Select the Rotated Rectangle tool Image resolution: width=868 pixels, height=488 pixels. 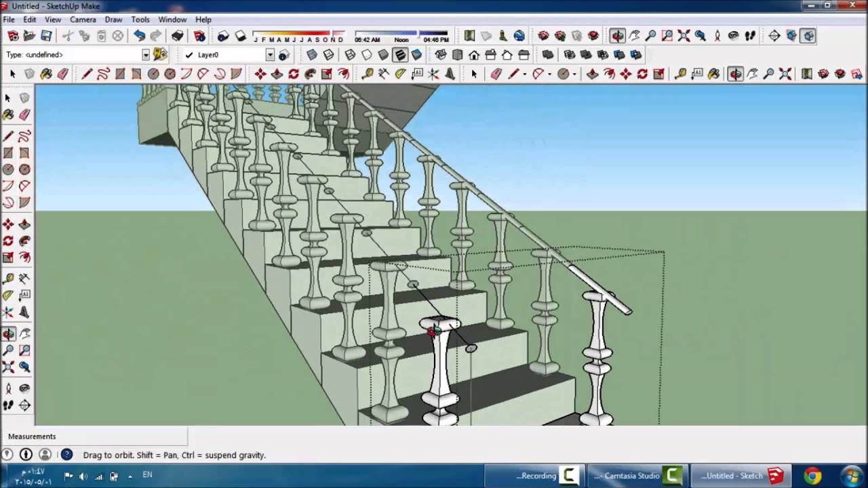point(137,74)
